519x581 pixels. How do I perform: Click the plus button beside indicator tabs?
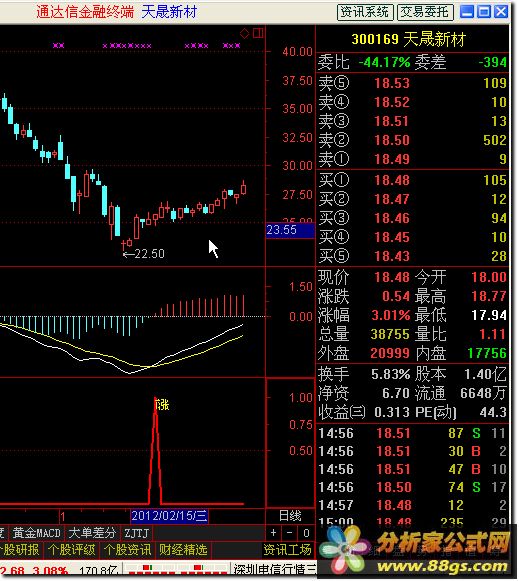273,533
